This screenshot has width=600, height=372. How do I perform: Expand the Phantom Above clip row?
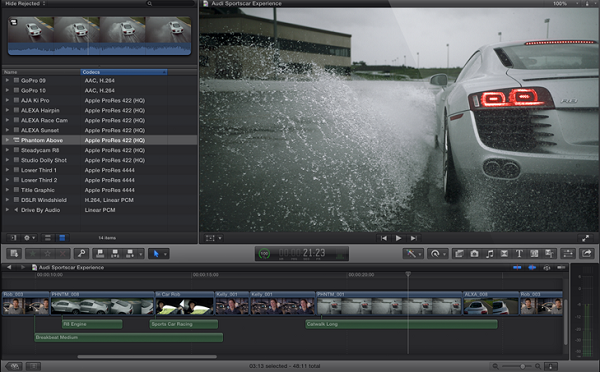tap(7, 140)
